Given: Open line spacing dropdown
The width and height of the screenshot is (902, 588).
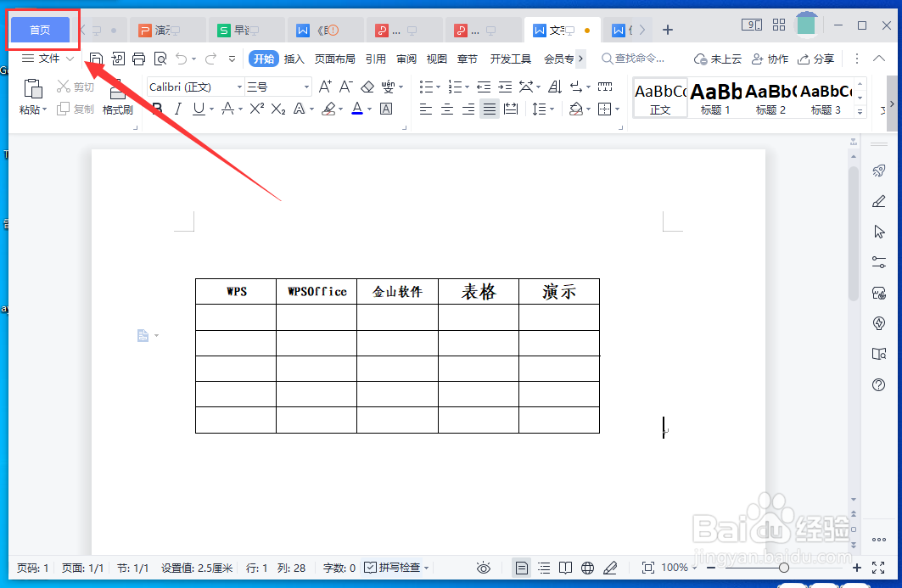Looking at the screenshot, I should pyautogui.click(x=552, y=109).
